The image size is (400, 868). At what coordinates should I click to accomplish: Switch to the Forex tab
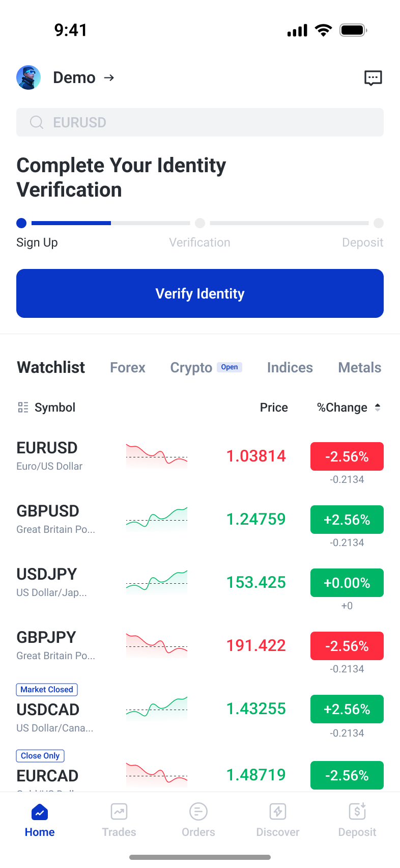tap(128, 367)
